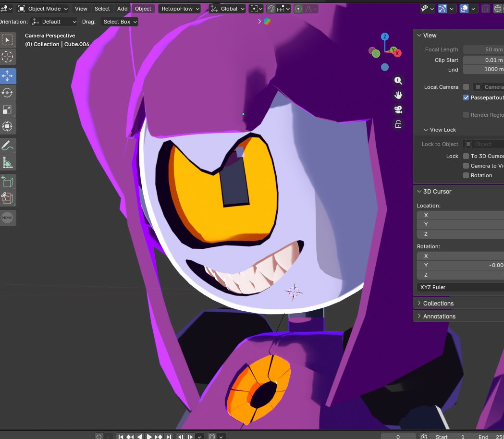Image resolution: width=504 pixels, height=439 pixels.
Task: Toggle the magnet snapping icon
Action: 271,9
